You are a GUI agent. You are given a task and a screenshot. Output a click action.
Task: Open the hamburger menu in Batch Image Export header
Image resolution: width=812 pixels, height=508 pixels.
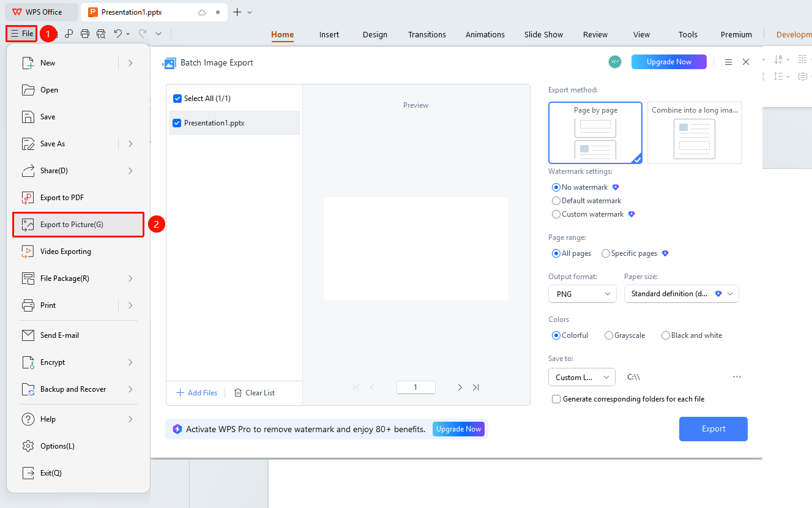pyautogui.click(x=728, y=62)
